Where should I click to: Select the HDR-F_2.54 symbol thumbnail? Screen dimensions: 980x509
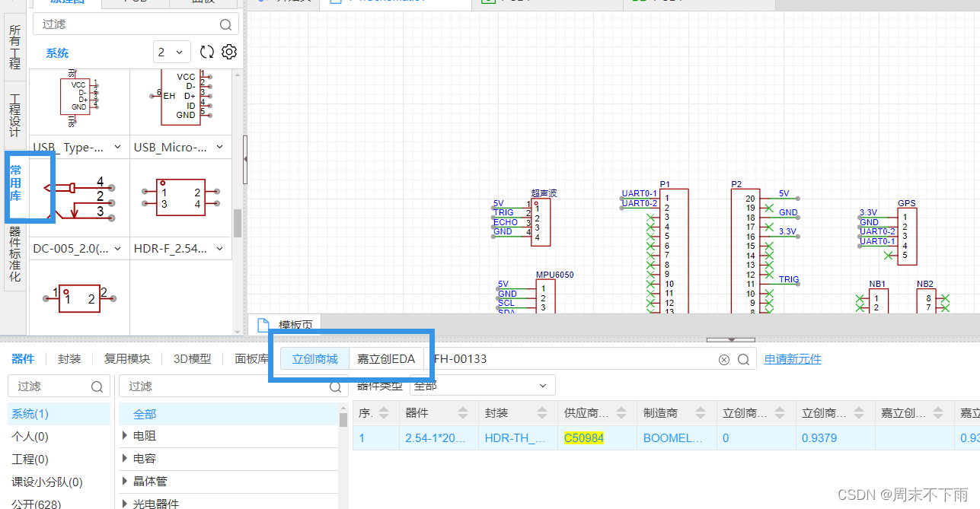click(180, 199)
